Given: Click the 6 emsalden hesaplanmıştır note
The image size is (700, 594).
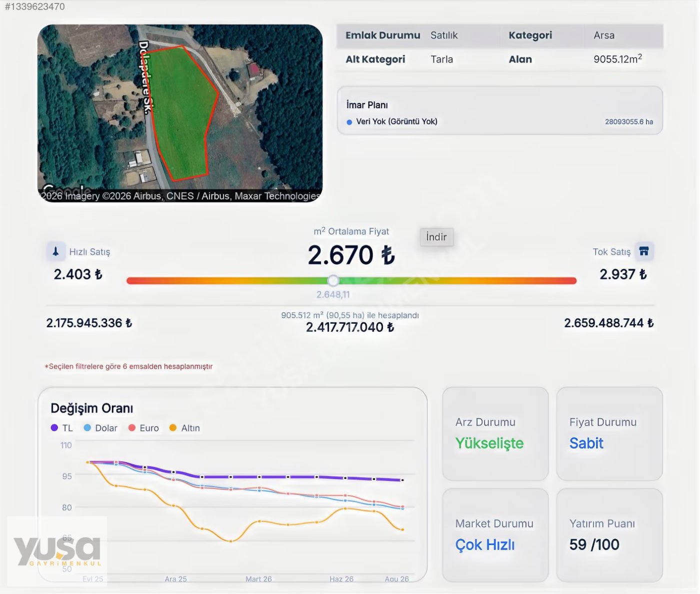Looking at the screenshot, I should click(128, 366).
